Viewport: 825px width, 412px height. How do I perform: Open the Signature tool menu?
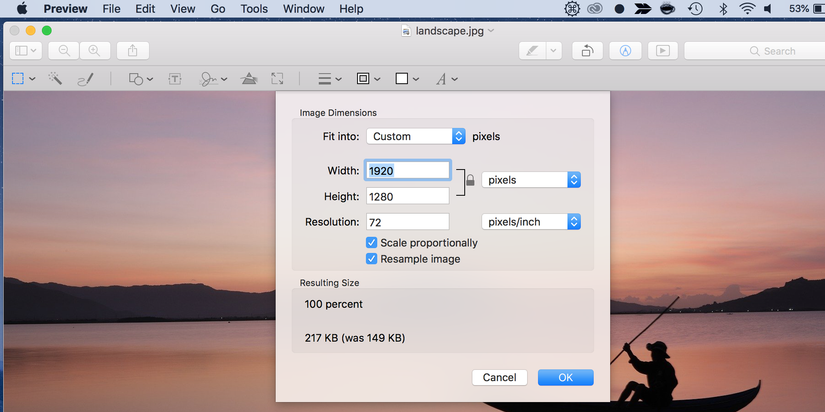coord(213,79)
